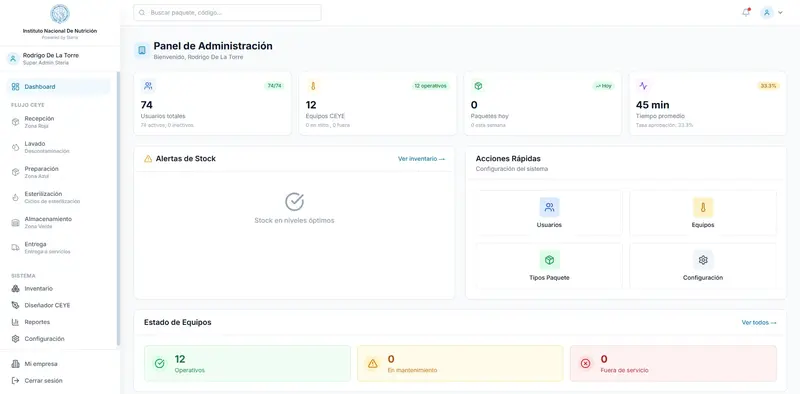Open the user avatar menu

click(766, 13)
